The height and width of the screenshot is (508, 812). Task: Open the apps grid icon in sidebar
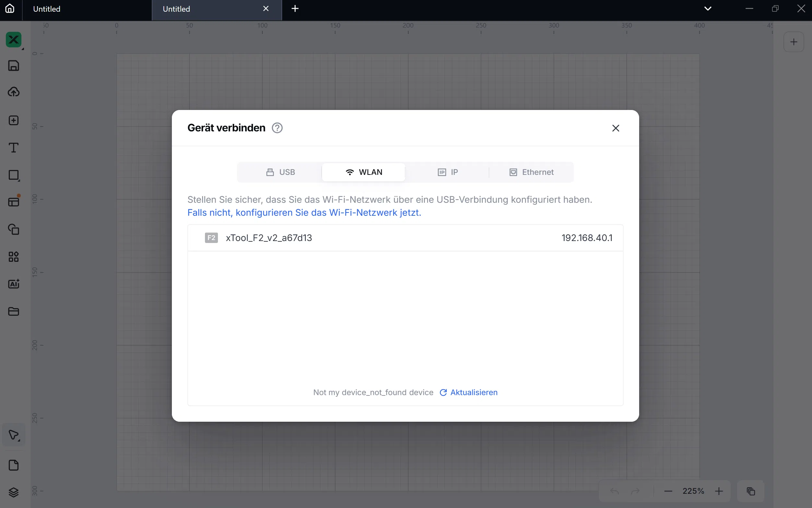point(13,257)
